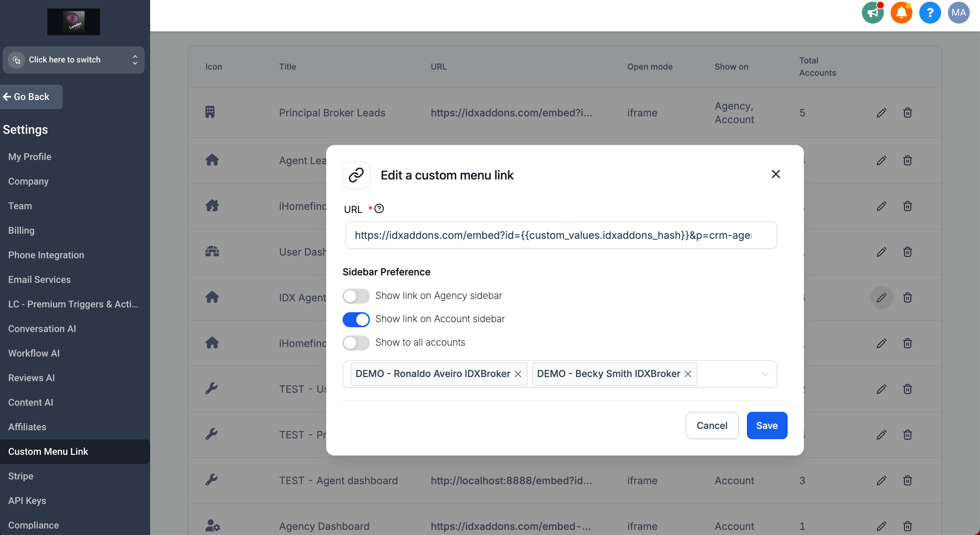Click the URL field help tooltip icon
Image resolution: width=980 pixels, height=535 pixels.
coord(379,208)
